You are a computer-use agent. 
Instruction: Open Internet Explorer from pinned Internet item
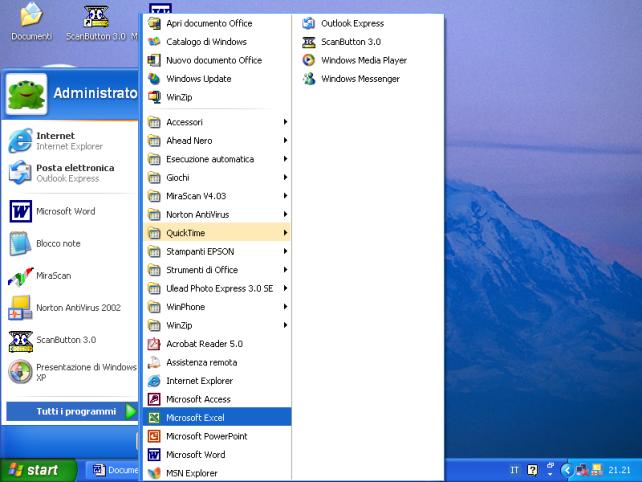click(x=72, y=140)
